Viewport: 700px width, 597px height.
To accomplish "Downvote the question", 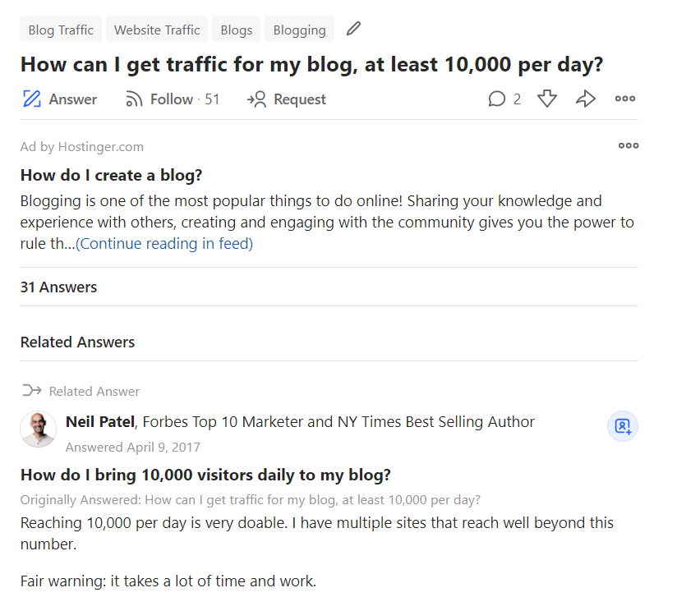I will [x=547, y=99].
